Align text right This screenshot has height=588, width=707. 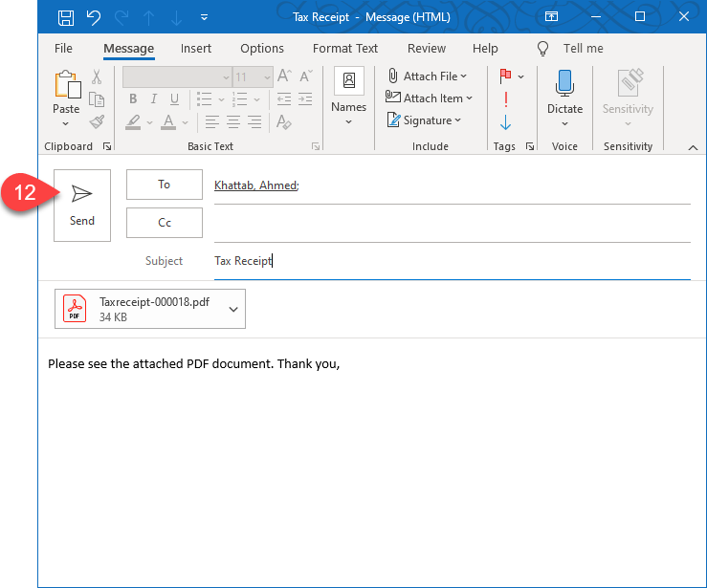(254, 122)
